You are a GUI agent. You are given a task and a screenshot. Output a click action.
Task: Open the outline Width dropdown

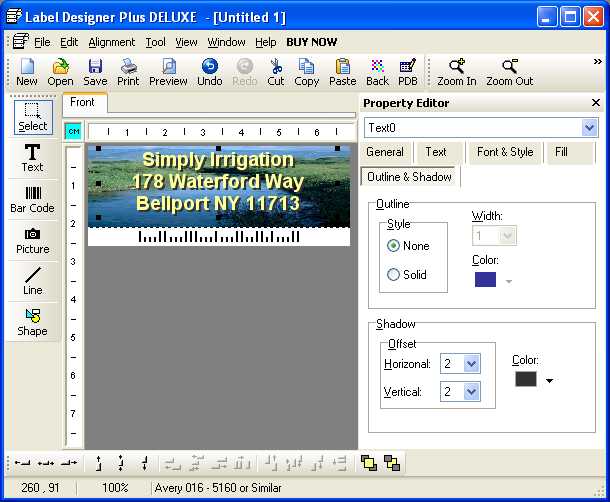pyautogui.click(x=507, y=235)
